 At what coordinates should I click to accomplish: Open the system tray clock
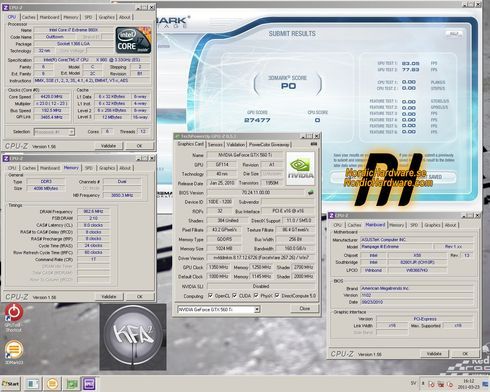(x=469, y=384)
